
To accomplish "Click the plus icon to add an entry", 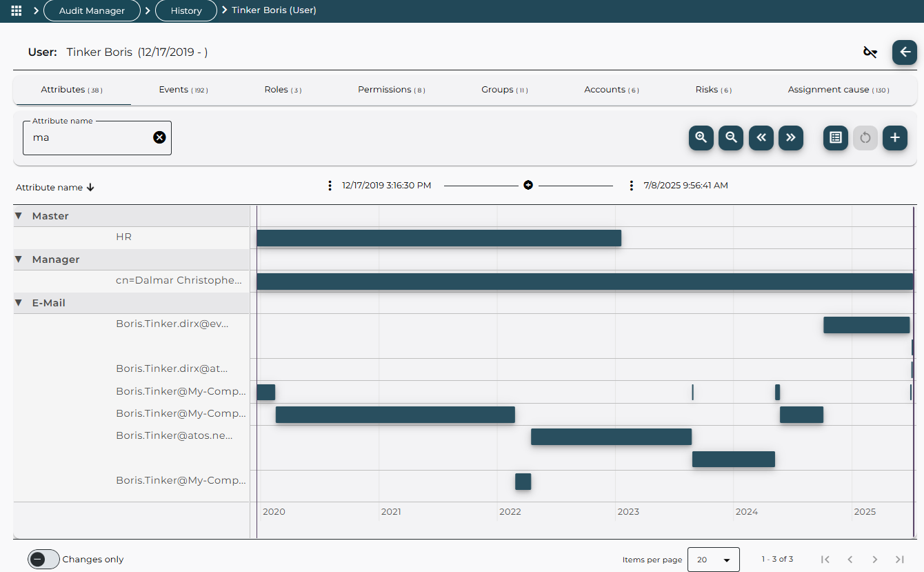I will 895,138.
